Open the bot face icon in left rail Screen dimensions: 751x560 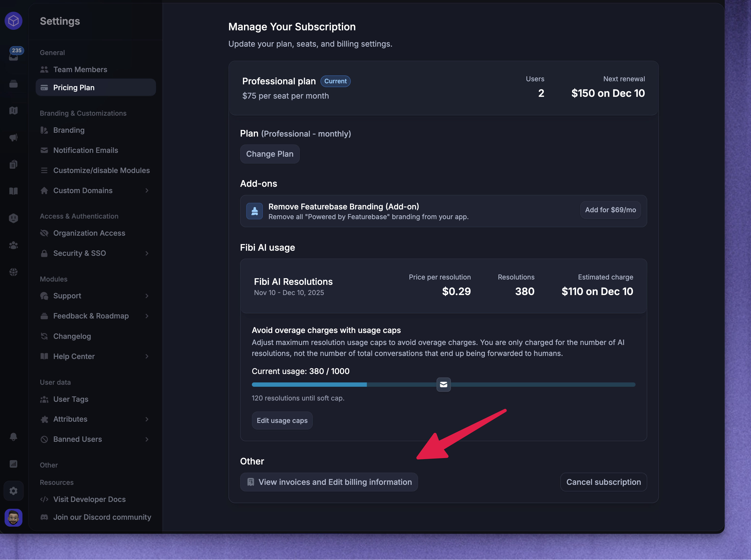(14, 218)
